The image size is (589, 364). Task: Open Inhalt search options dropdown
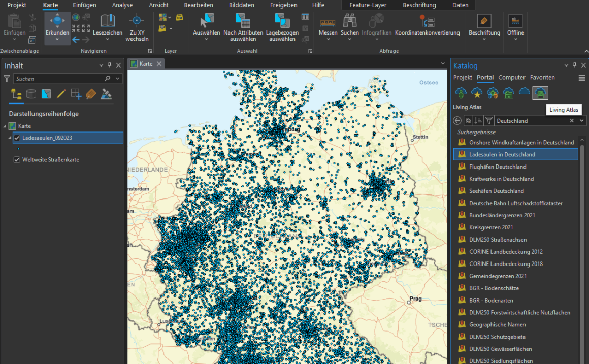[x=118, y=79]
